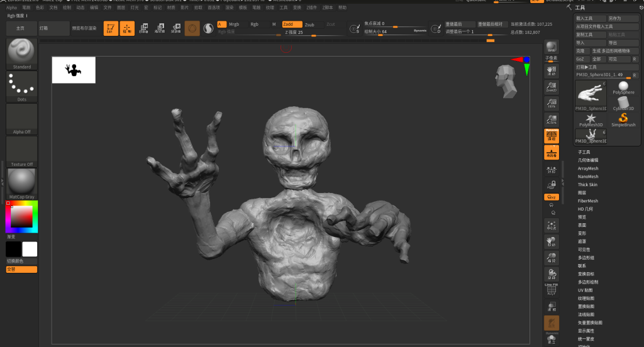The image size is (644, 347).
Task: Expand the ArrayMesh subpalette
Action: pyautogui.click(x=588, y=168)
